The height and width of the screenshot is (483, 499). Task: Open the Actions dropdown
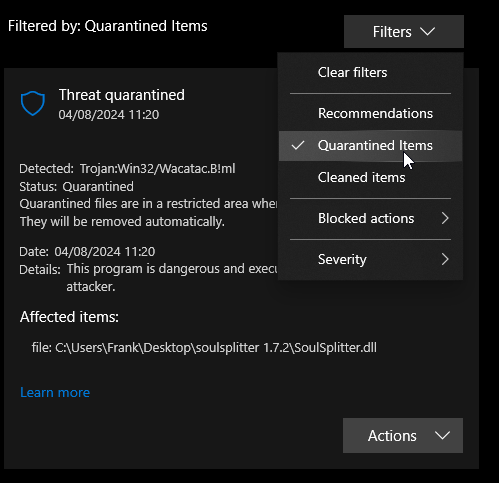point(403,435)
